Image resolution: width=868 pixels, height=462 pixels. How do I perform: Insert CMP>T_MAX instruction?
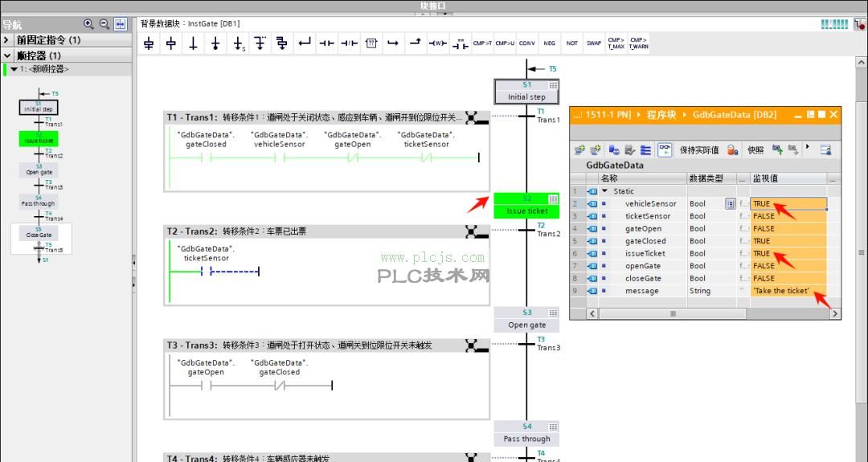[616, 43]
